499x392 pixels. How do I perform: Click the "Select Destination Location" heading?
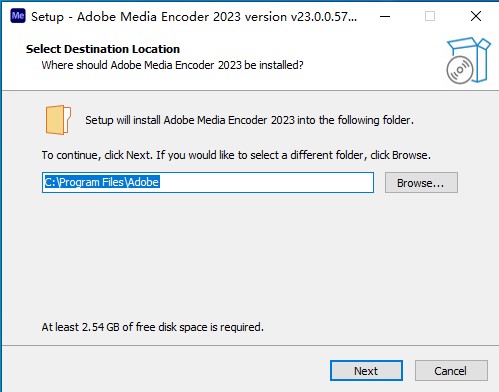pos(103,49)
